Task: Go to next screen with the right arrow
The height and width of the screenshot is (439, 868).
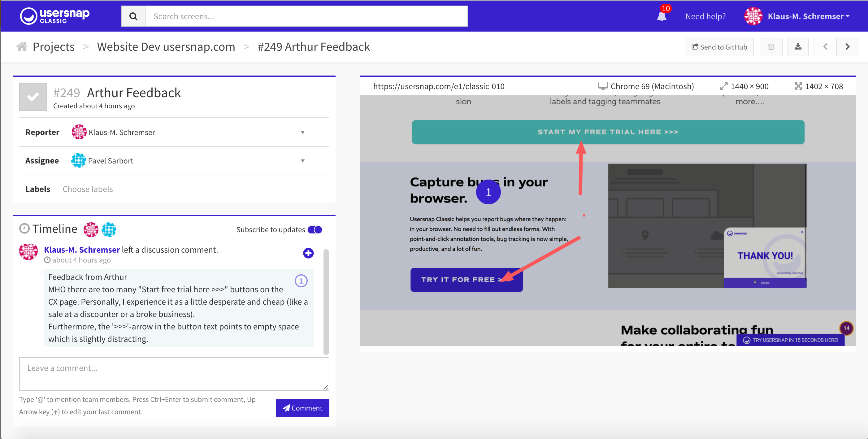Action: (848, 47)
